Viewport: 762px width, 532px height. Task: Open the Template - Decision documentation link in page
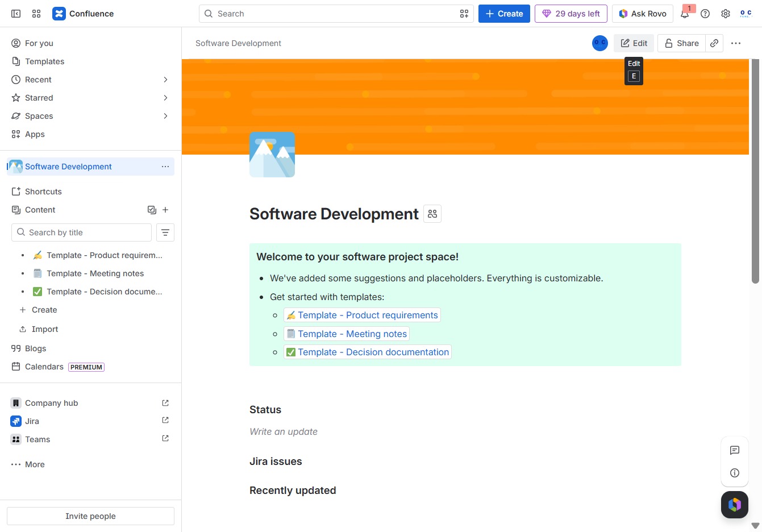[x=368, y=352]
